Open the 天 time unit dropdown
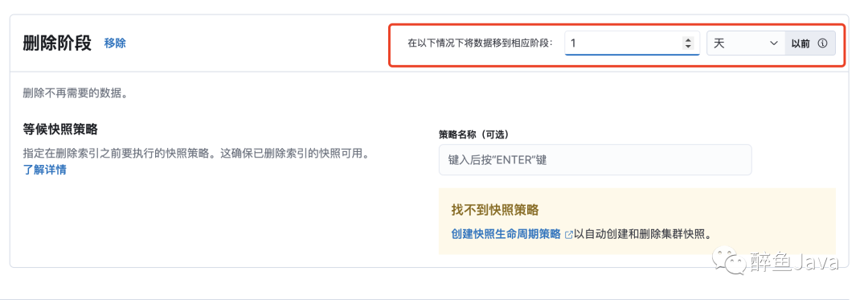 pyautogui.click(x=746, y=43)
